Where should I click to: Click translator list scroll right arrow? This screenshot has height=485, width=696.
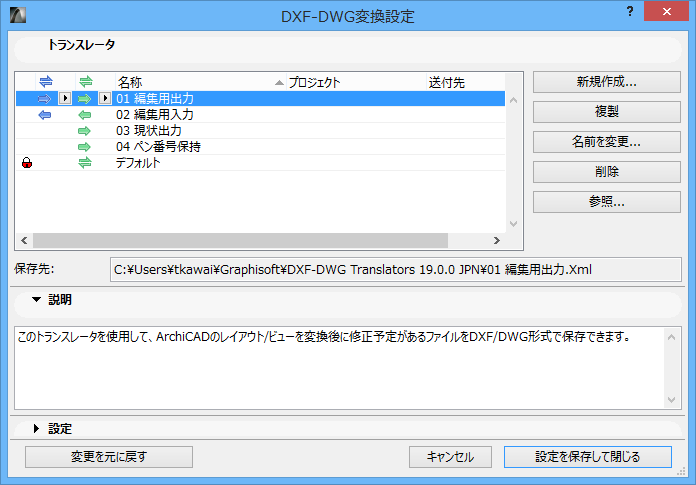click(497, 241)
